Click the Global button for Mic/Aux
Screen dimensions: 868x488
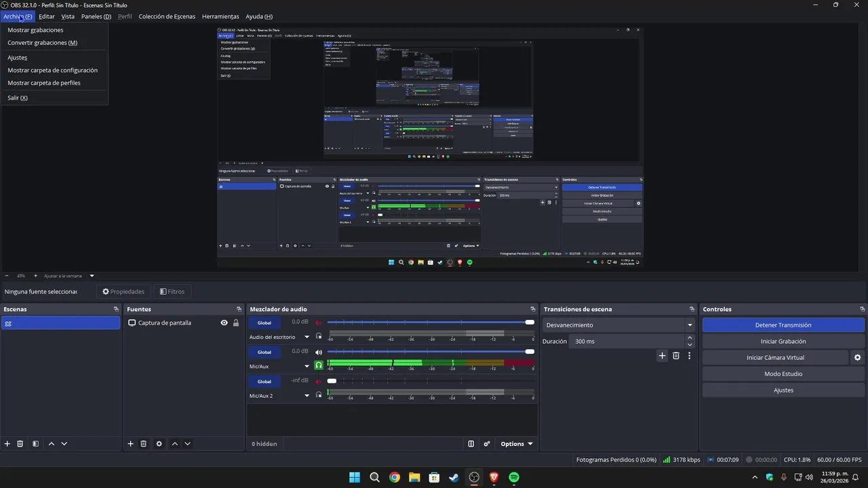pos(264,352)
